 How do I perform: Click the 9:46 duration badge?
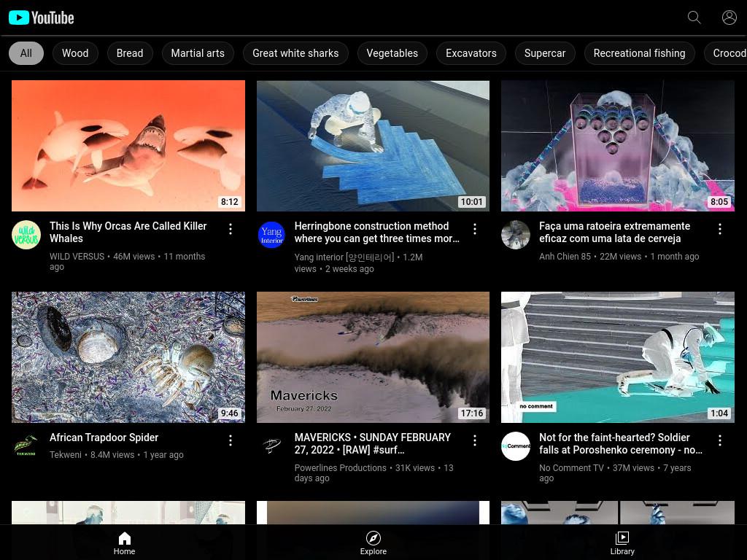pos(229,413)
